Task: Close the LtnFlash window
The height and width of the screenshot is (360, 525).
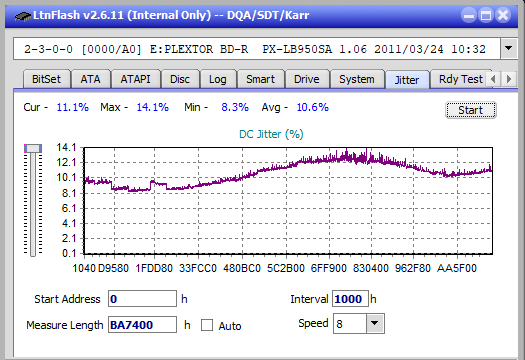Action: coord(503,15)
